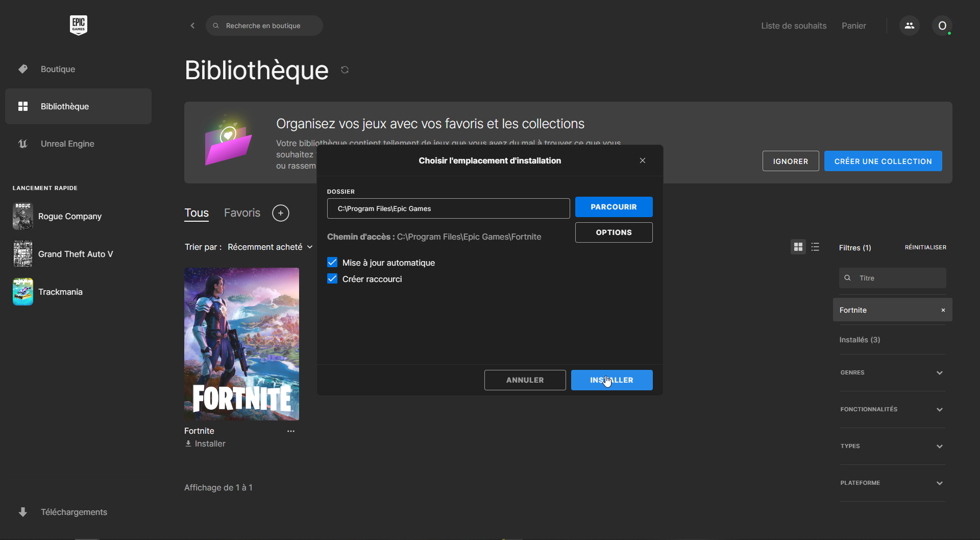Open your account profile avatar
The width and height of the screenshot is (980, 540).
pyautogui.click(x=942, y=26)
